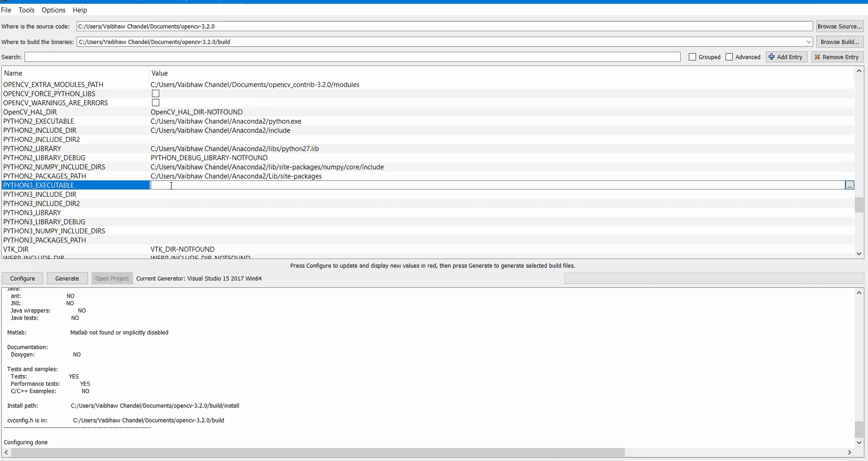Click the Remove Entry button

[837, 57]
